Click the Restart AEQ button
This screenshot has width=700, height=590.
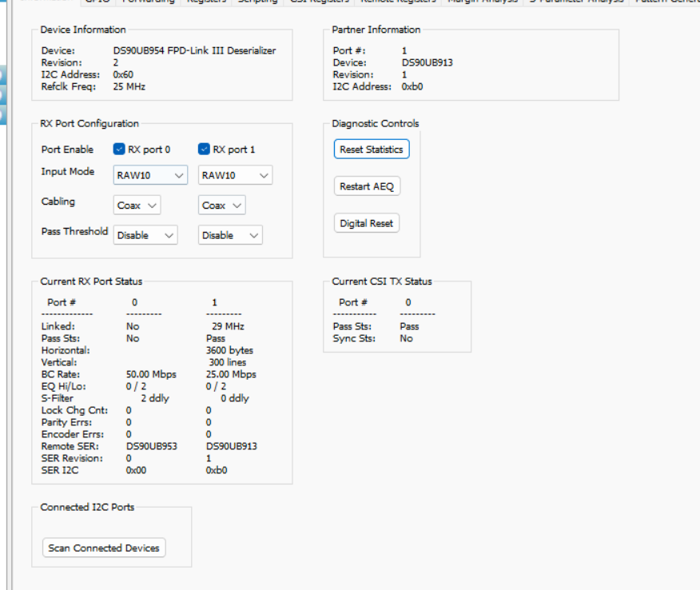tap(367, 186)
